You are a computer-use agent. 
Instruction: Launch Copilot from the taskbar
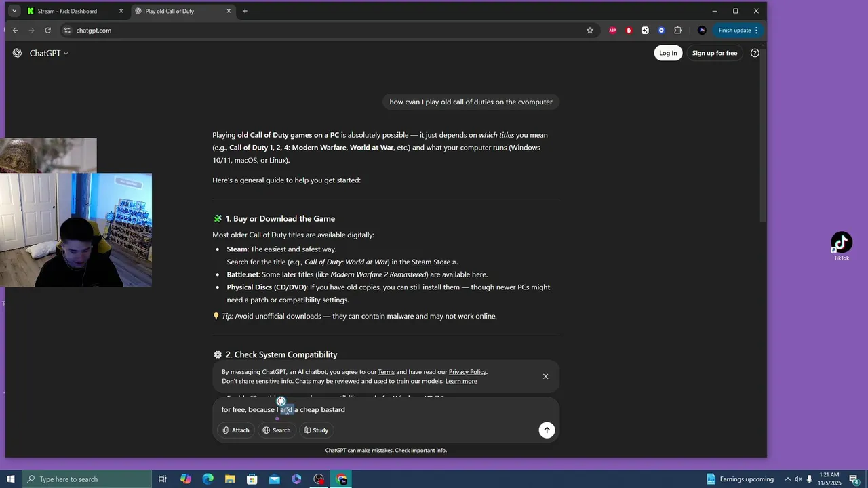coord(185,479)
